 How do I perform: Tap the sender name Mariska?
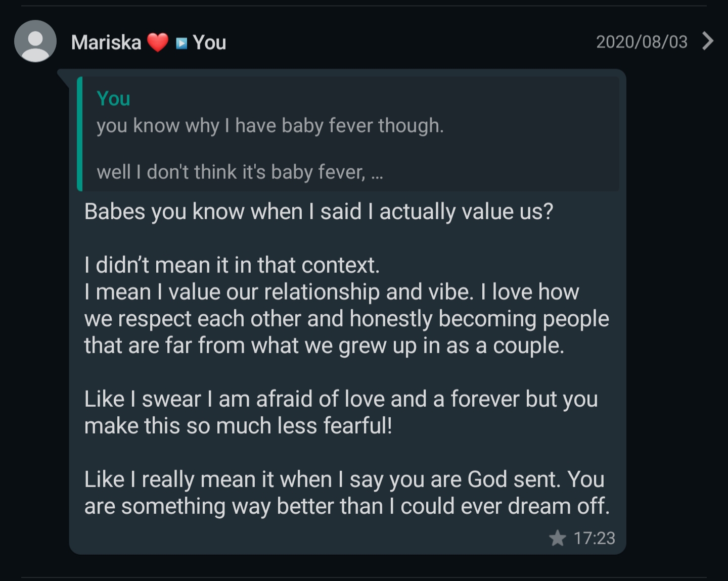click(106, 42)
